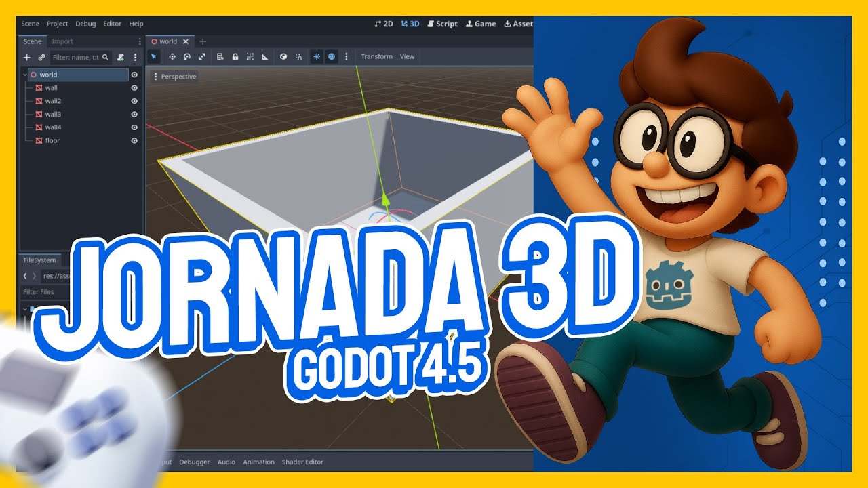Open the Project menu

pos(58,24)
